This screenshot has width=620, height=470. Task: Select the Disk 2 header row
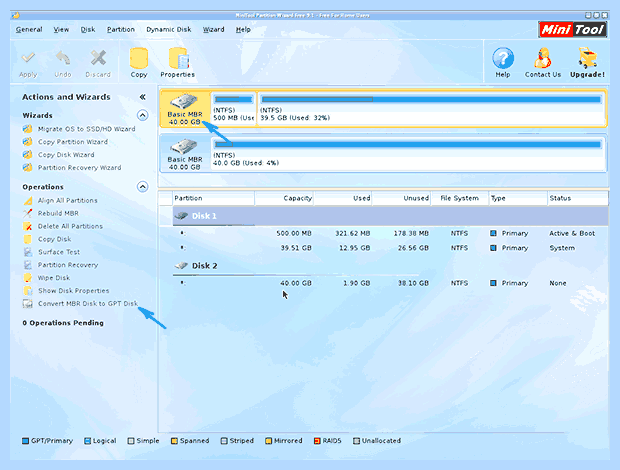coord(390,266)
